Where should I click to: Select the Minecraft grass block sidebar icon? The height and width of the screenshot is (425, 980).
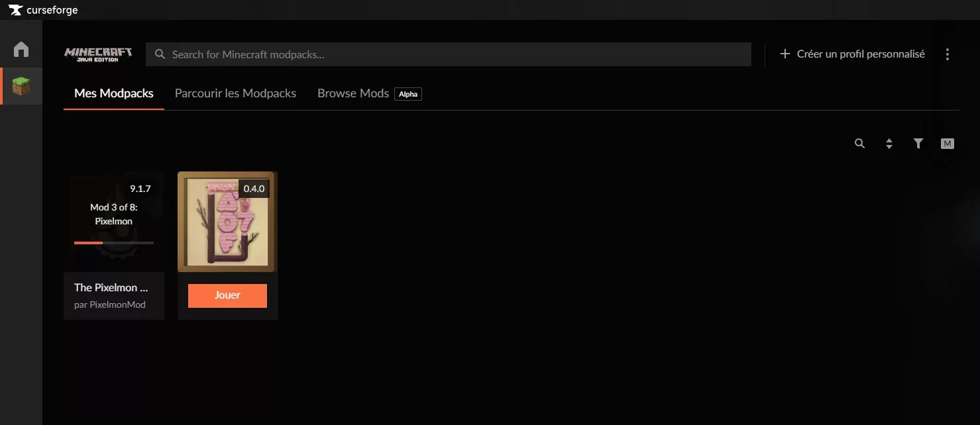point(21,86)
